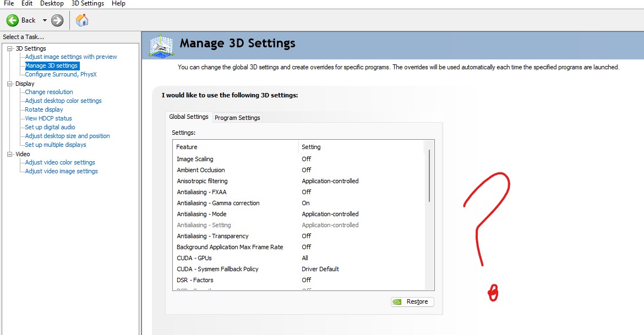Open Adjust video color settings page
644x335 pixels.
point(60,162)
